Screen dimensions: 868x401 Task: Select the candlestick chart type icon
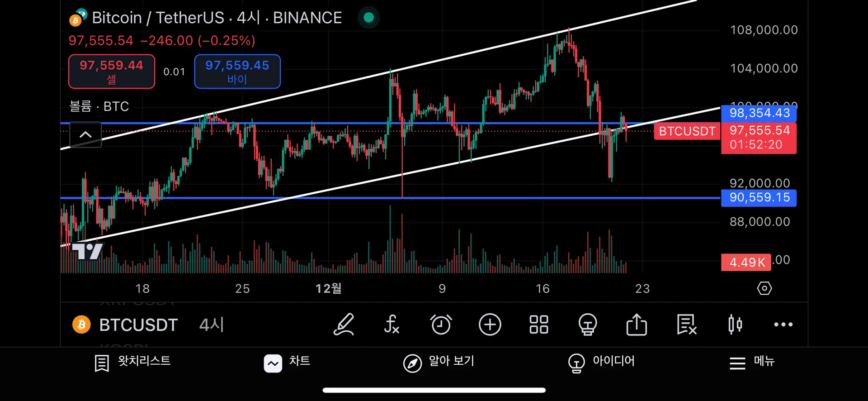(735, 325)
